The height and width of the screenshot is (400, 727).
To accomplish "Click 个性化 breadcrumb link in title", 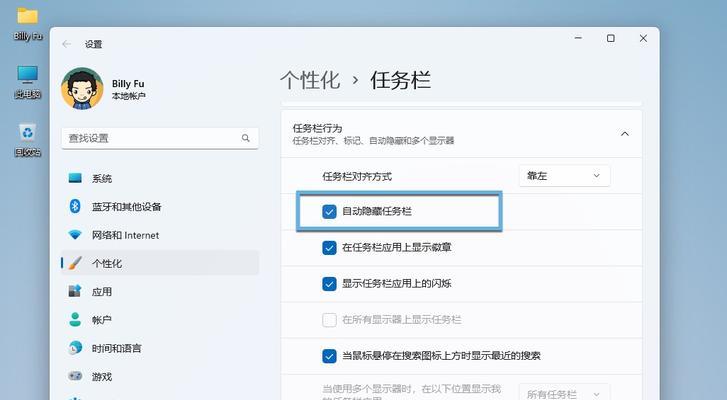I will [x=310, y=80].
